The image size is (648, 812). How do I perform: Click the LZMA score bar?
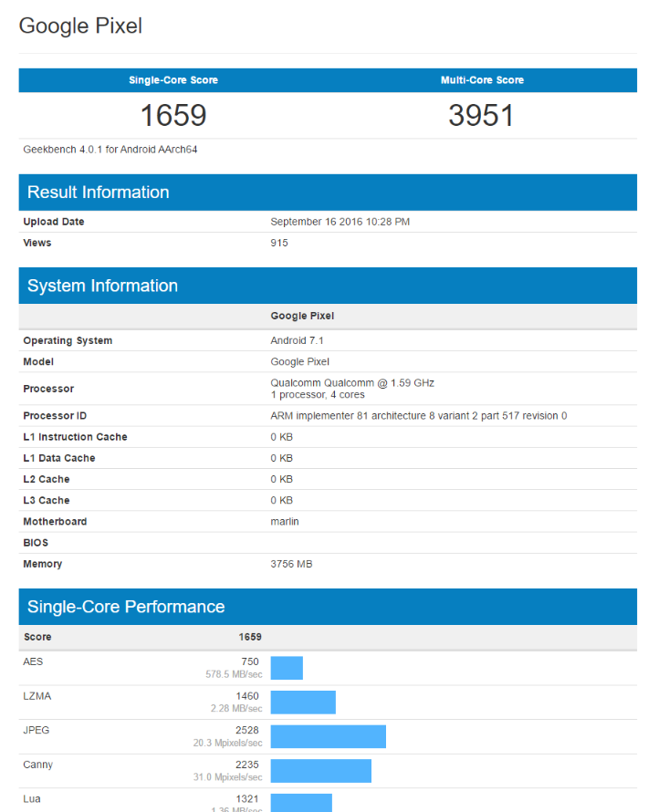point(303,703)
